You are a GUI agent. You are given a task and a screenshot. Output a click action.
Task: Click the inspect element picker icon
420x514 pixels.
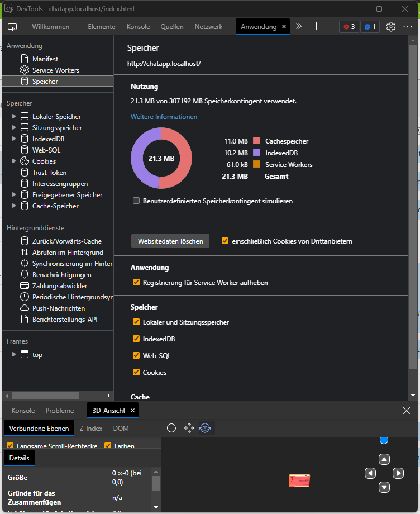[12, 27]
